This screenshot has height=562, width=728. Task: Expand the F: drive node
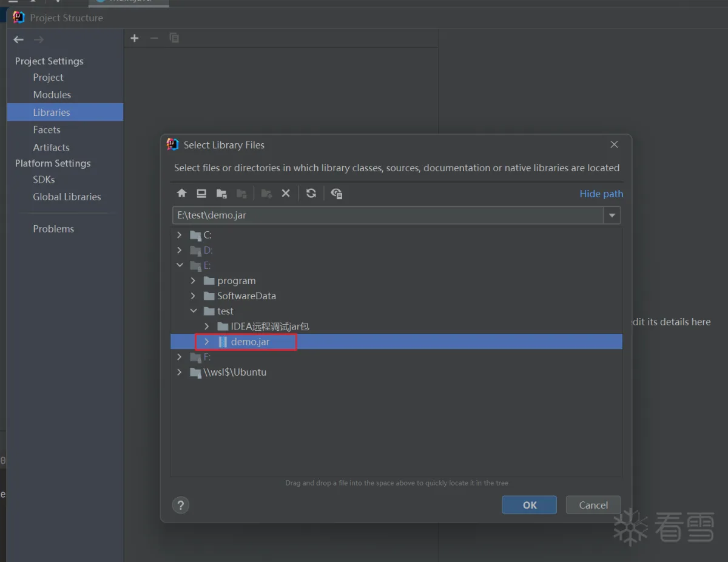(x=179, y=357)
